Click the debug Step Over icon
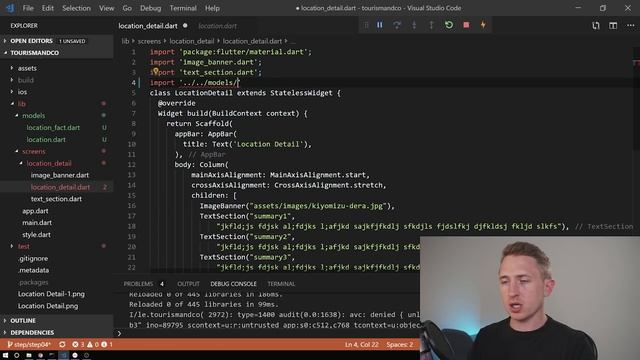 pos(397,25)
